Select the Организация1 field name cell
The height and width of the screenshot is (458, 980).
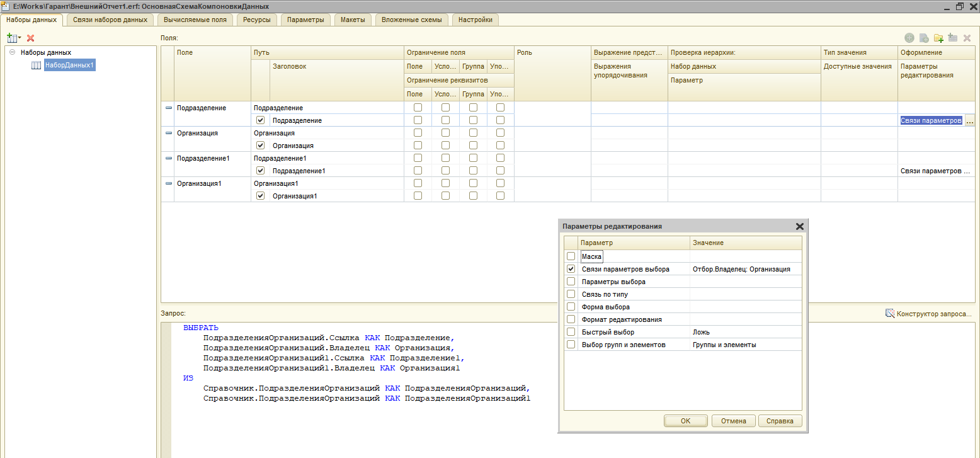click(212, 183)
